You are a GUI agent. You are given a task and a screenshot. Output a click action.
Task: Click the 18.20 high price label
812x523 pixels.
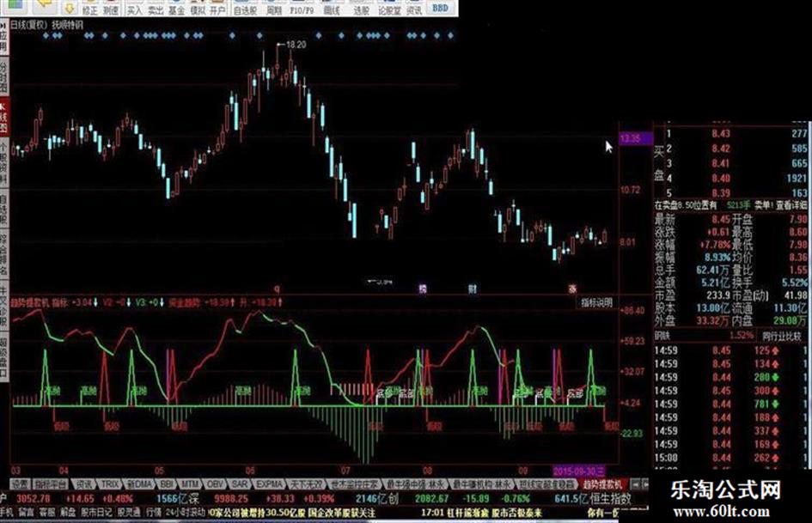tap(296, 45)
